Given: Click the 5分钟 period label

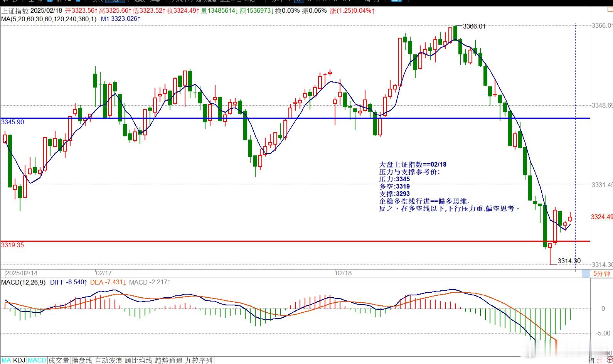Looking at the screenshot, I should click(601, 273).
